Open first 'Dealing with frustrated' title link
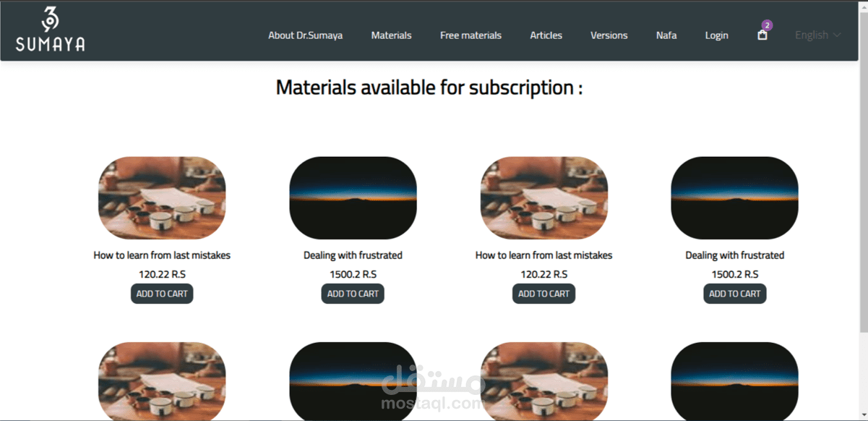 (353, 255)
